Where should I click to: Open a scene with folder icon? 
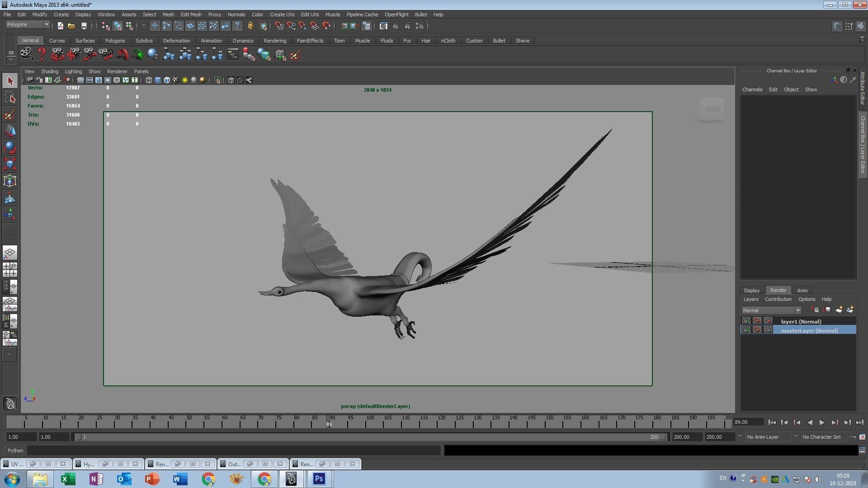pos(71,26)
